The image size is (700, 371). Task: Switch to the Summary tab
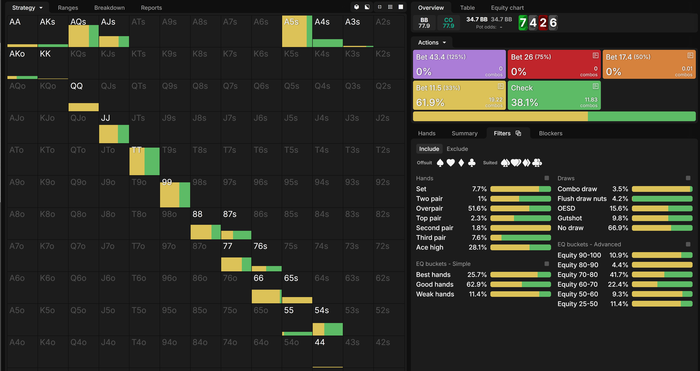click(x=464, y=133)
